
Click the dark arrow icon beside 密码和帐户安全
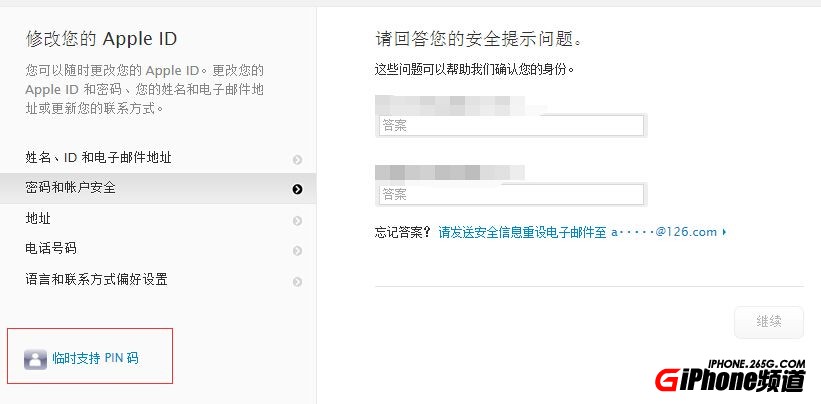[297, 189]
